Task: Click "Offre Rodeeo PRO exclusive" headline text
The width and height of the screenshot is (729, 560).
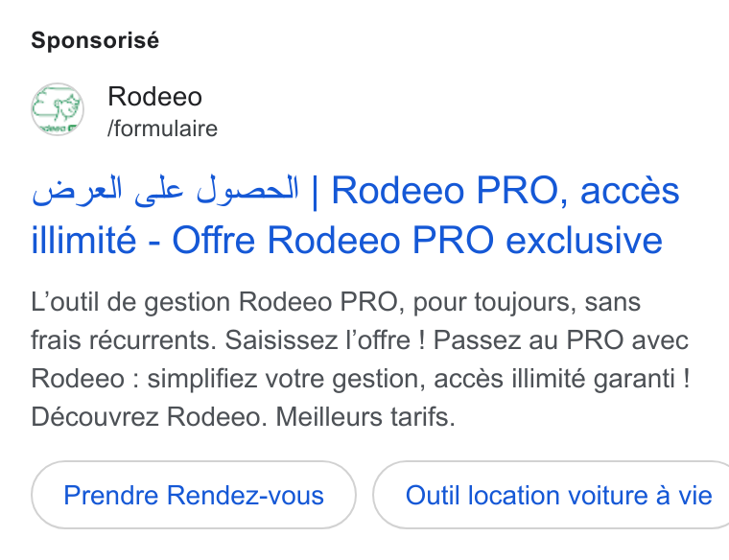Action: (417, 241)
